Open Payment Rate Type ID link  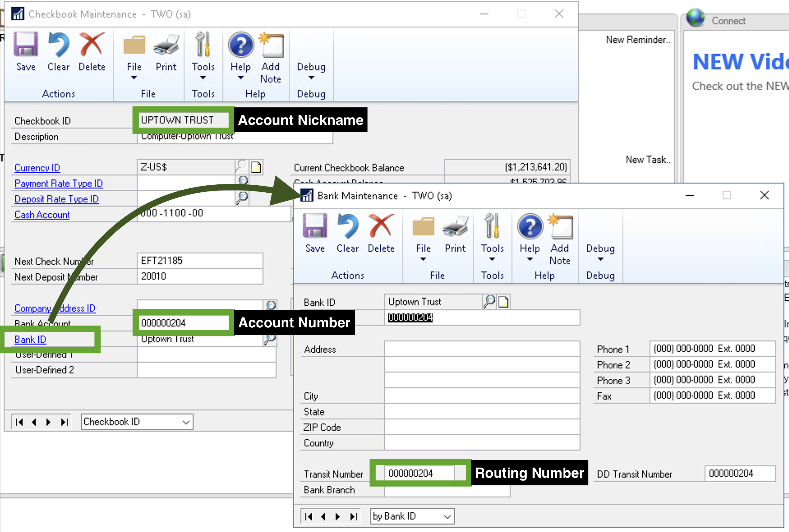pos(59,183)
